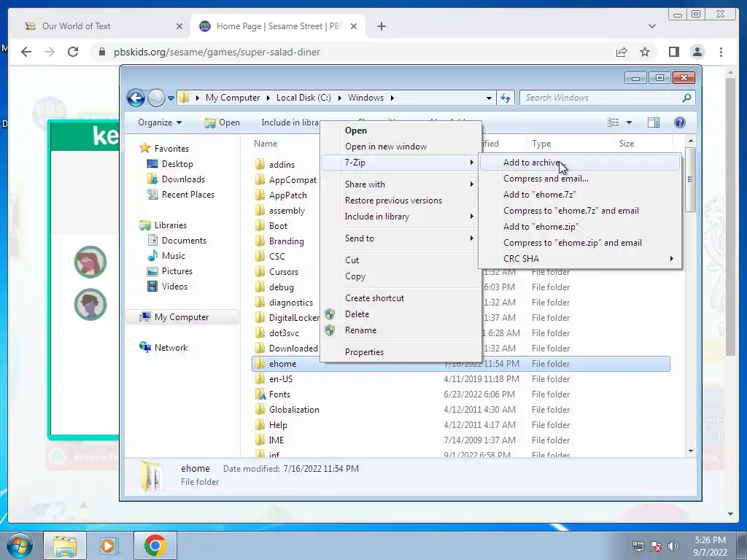747x560 pixels.
Task: Toggle the preview pane icon
Action: 654,122
